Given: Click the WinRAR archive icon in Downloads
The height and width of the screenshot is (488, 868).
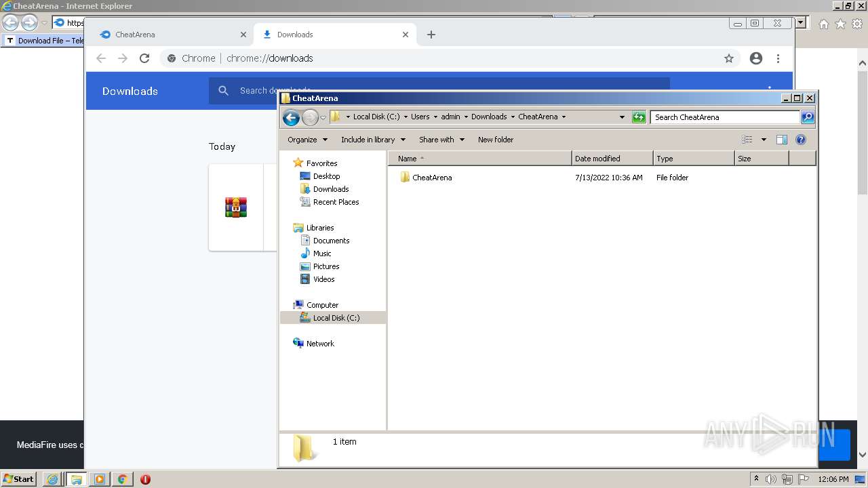Looking at the screenshot, I should 236,207.
